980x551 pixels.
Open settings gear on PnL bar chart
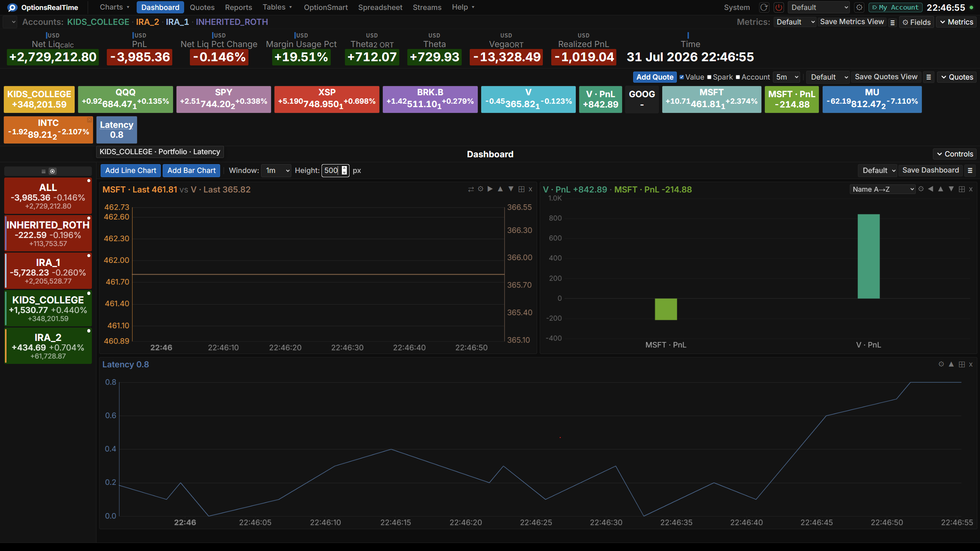pyautogui.click(x=921, y=189)
